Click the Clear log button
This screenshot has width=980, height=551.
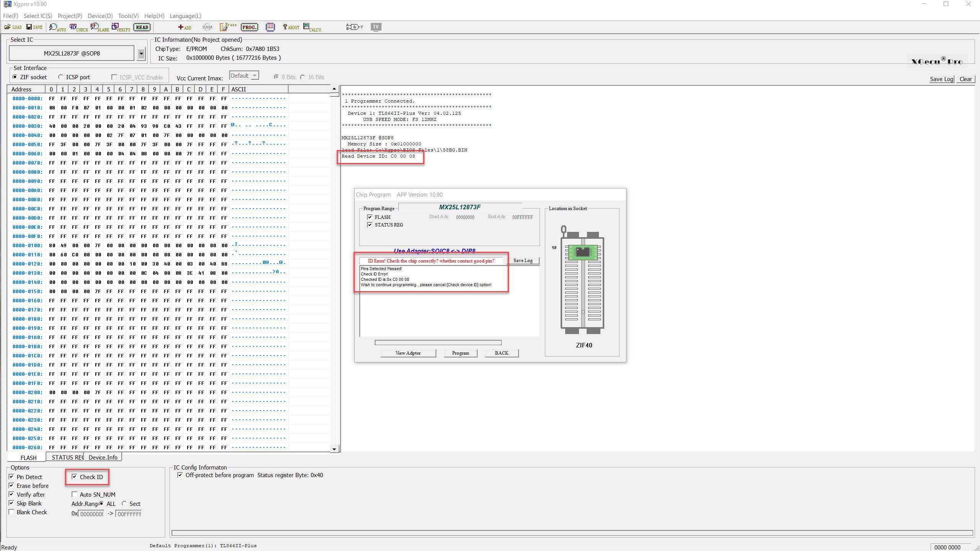point(965,79)
